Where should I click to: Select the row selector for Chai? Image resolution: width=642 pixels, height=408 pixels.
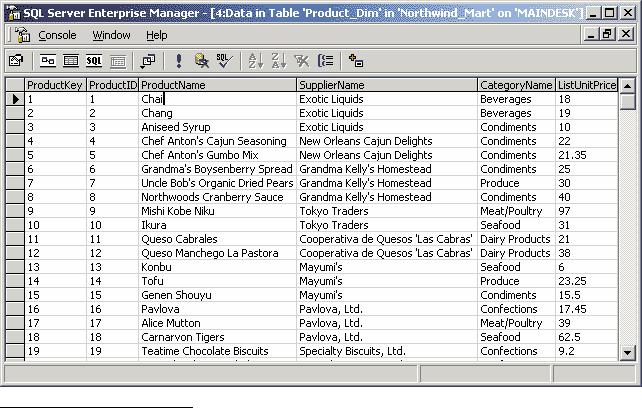pos(15,99)
